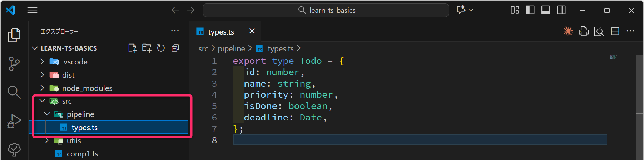Click the split editor icon

[615, 31]
